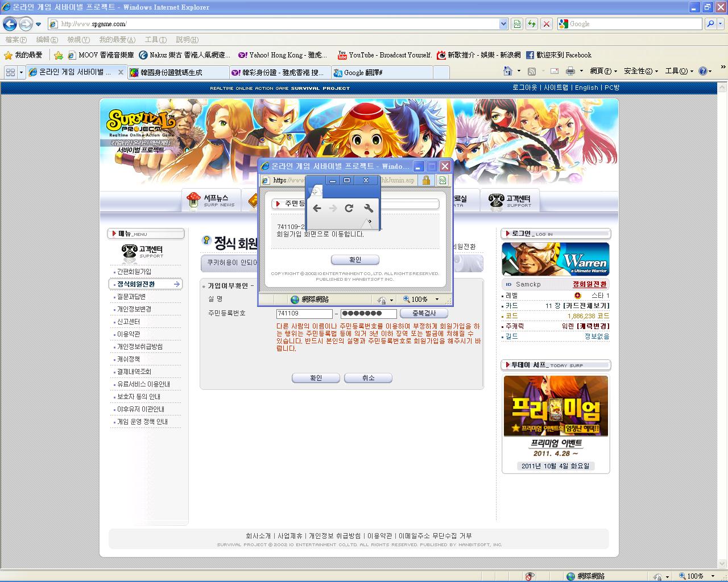Click the magnifier search icon by Google box
728x582 pixels.
pyautogui.click(x=710, y=24)
